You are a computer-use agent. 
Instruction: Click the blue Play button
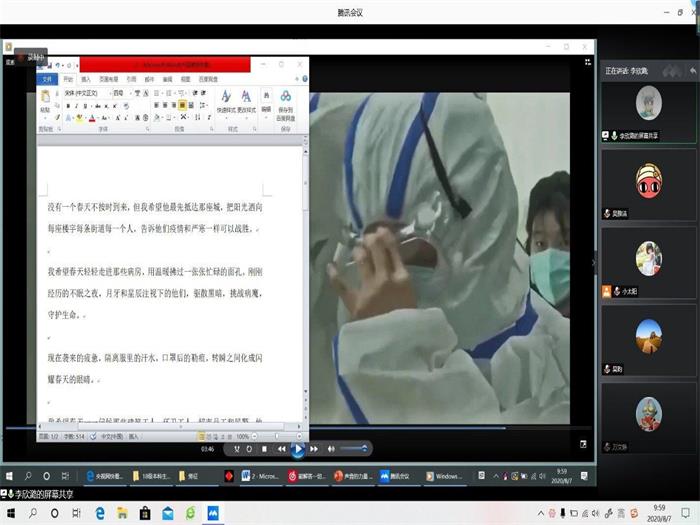click(x=298, y=449)
